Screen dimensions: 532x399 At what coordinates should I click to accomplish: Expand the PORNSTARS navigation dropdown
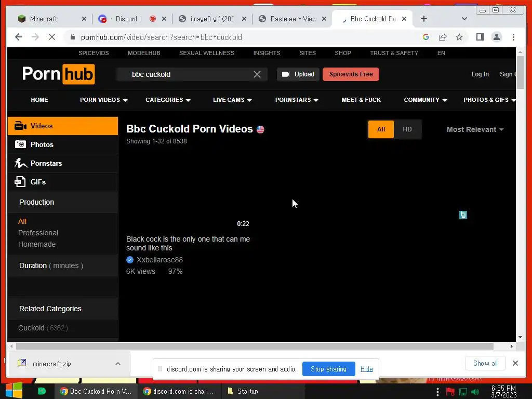pos(297,100)
